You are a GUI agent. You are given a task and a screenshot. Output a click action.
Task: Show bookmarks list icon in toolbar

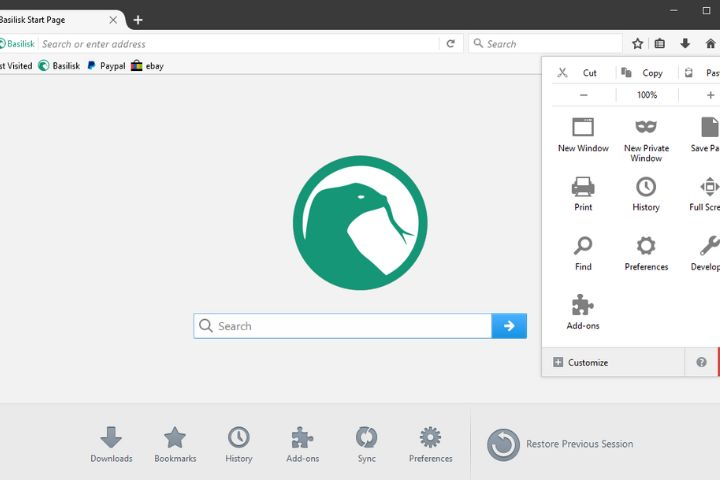pos(659,44)
